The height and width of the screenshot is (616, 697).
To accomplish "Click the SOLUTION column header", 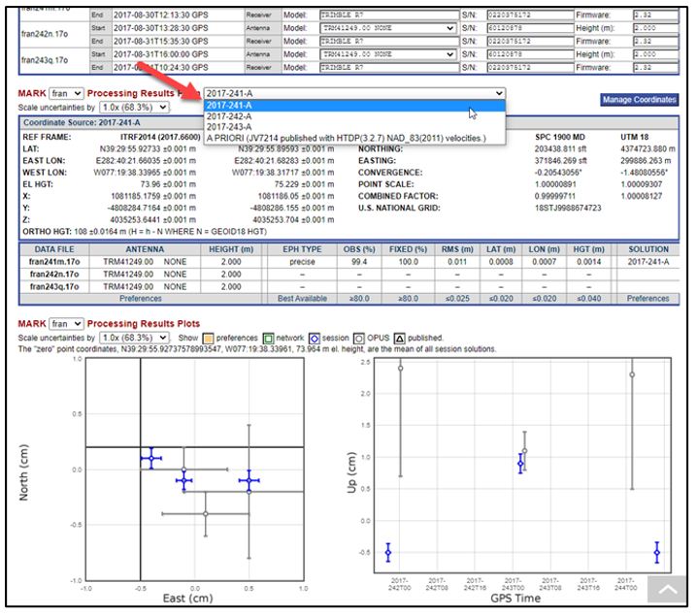I will (x=648, y=249).
